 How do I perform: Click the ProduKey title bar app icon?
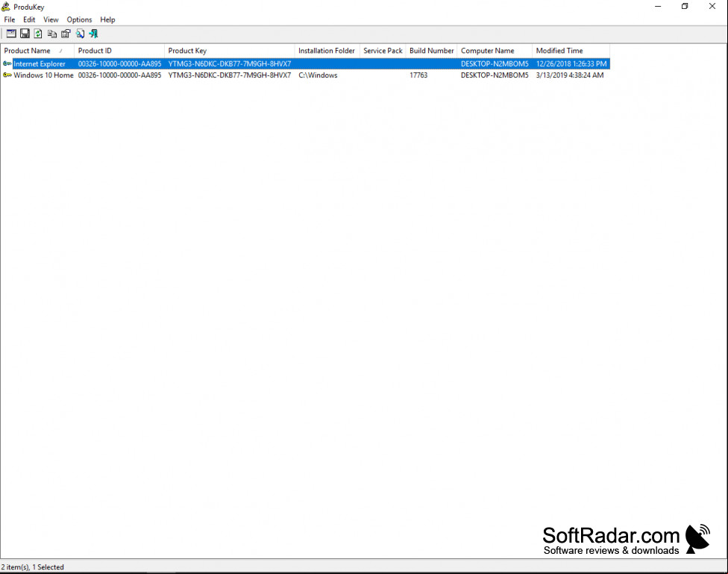click(6, 7)
